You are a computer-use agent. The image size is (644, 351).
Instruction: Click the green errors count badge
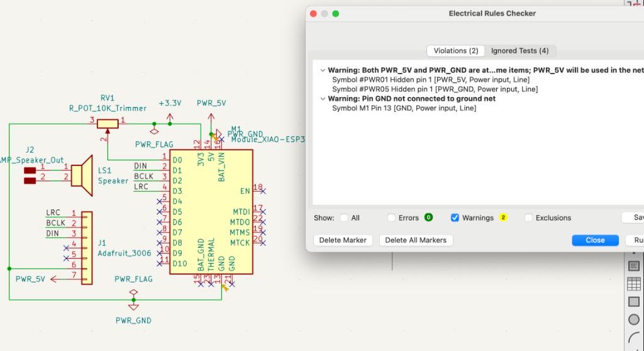tap(428, 218)
